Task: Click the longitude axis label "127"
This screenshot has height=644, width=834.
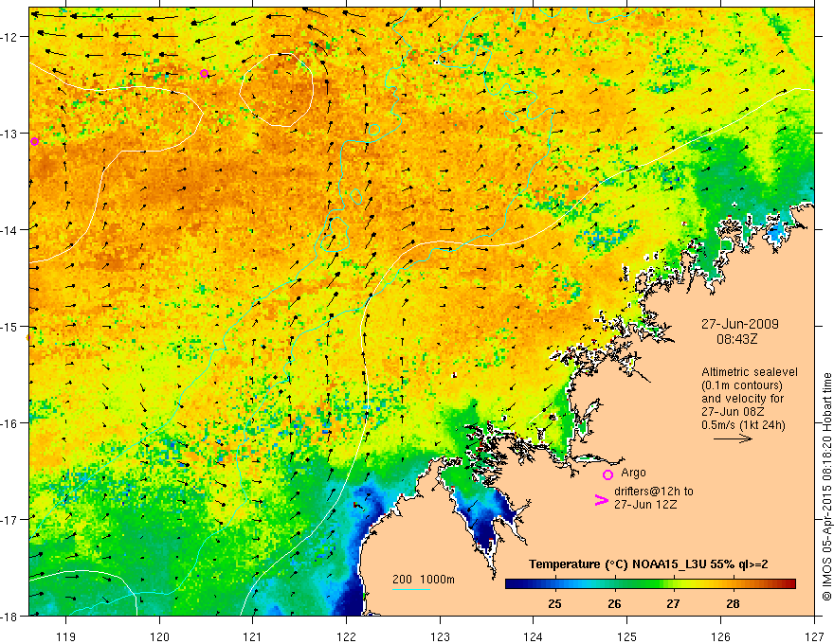Action: pos(814,636)
